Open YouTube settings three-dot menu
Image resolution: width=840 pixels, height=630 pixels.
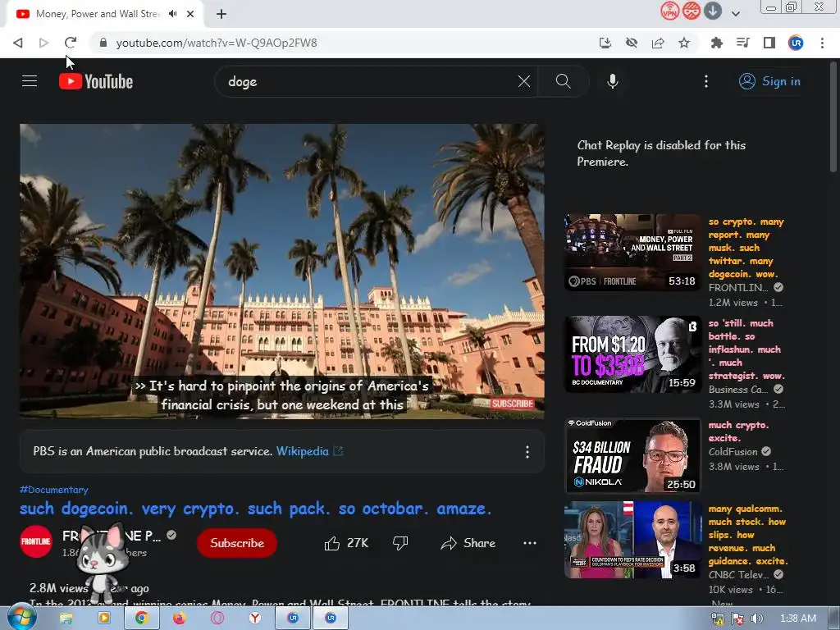[x=706, y=81]
